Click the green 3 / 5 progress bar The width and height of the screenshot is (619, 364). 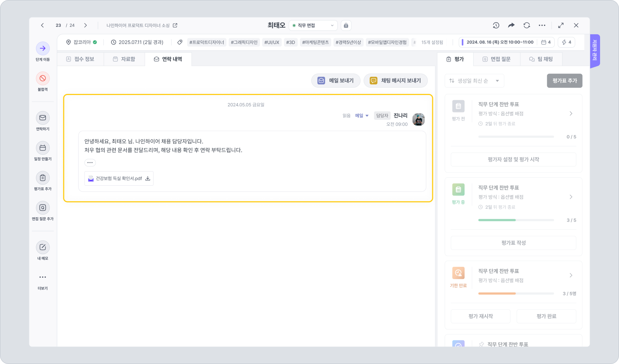(516, 220)
